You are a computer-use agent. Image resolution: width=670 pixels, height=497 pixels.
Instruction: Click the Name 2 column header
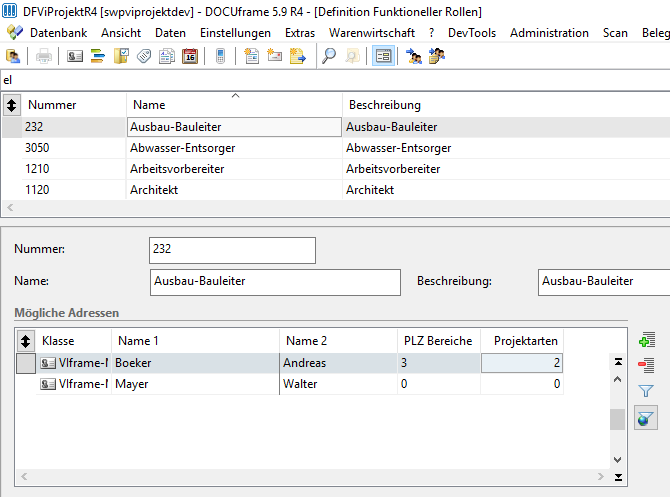pos(338,341)
